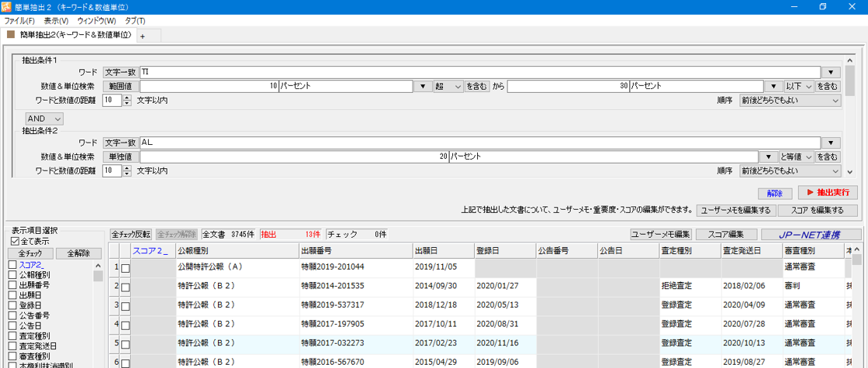
Task: Toggle the スコア2_ item checkbox
Action: pyautogui.click(x=12, y=265)
